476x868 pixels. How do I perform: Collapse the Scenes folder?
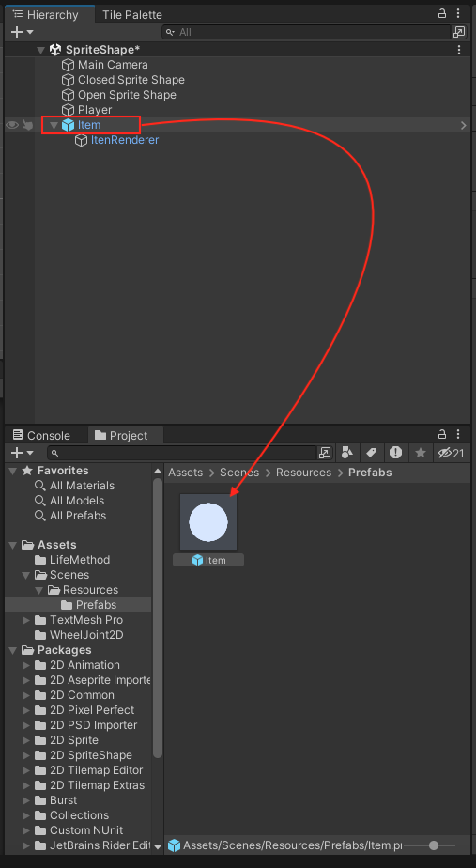26,575
